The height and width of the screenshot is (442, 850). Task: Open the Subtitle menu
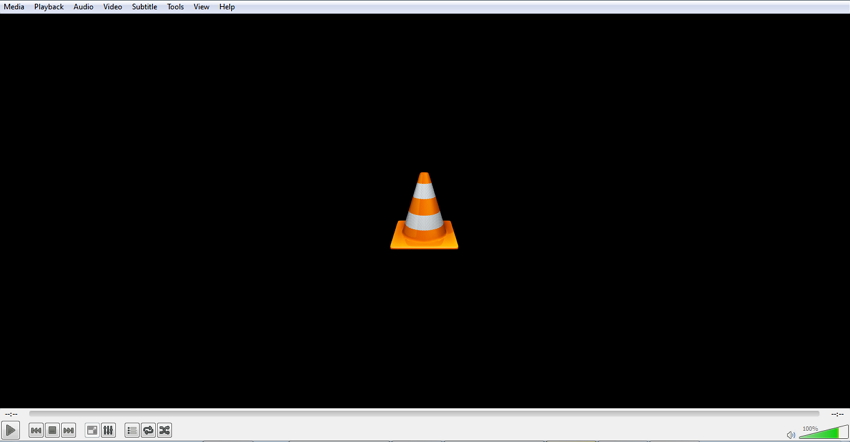(144, 7)
